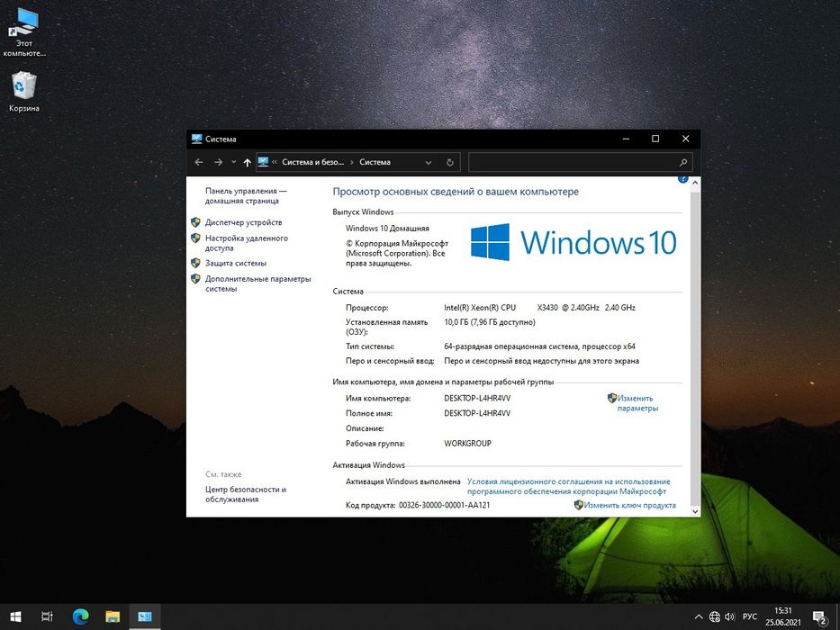
Task: Minimize the Система window
Action: 626,139
